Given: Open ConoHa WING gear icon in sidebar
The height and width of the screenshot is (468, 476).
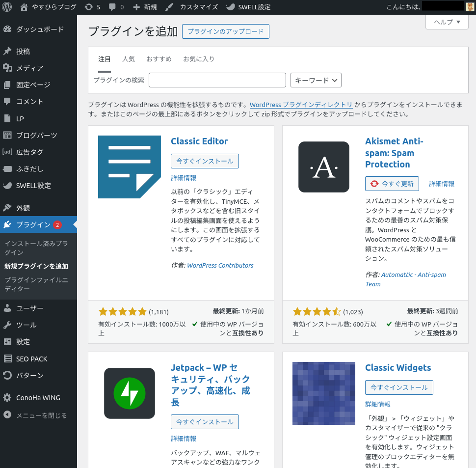Looking at the screenshot, I should tap(7, 398).
